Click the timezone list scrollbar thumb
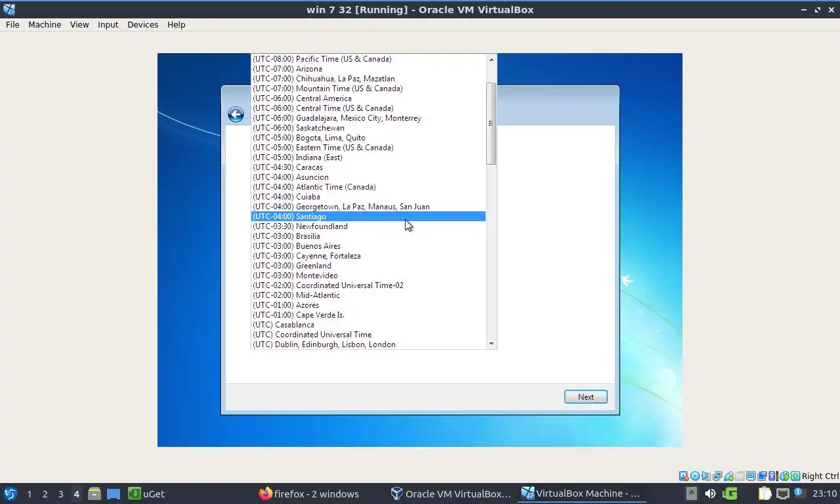Image resolution: width=840 pixels, height=504 pixels. point(491,123)
